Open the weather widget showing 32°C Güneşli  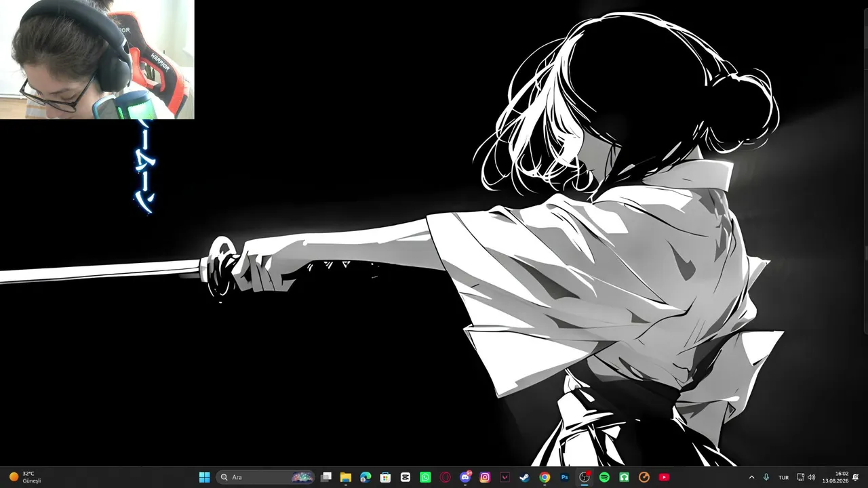(x=25, y=477)
